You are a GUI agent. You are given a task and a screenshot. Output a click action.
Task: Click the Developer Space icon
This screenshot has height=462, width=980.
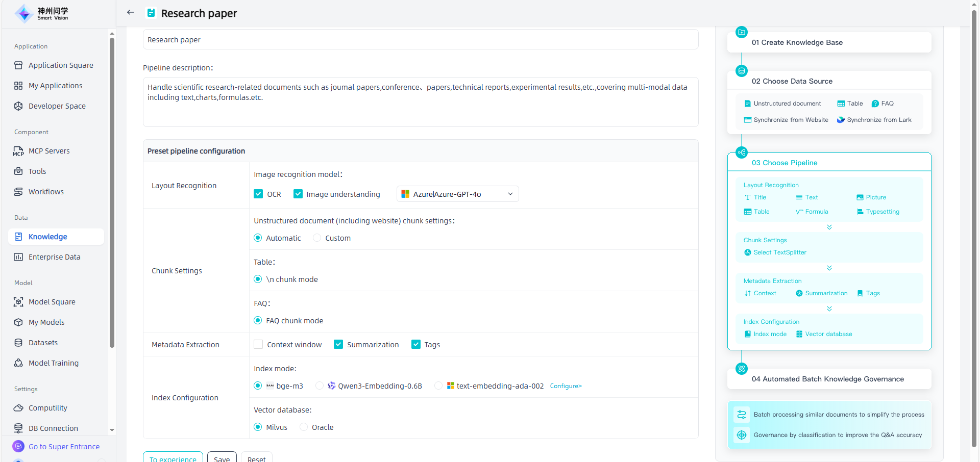point(18,106)
